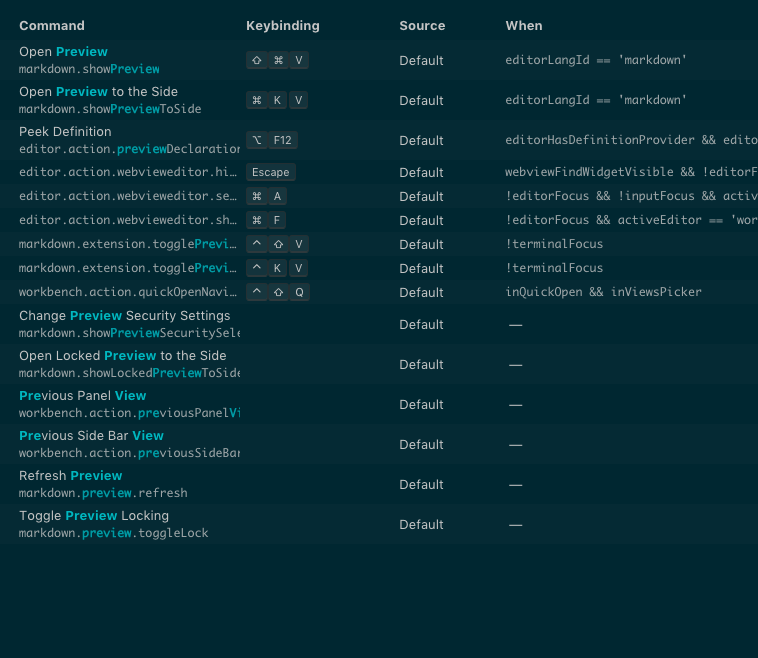Click the editor.action.webvieweditor.se... command

pyautogui.click(x=128, y=196)
